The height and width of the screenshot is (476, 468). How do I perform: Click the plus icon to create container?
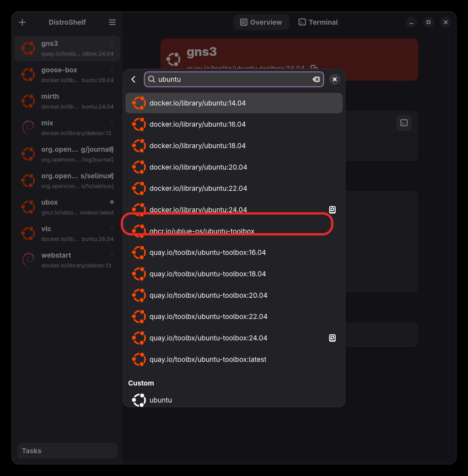22,22
